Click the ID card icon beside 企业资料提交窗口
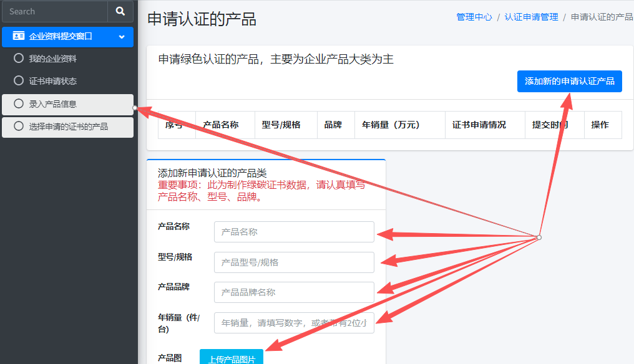Viewport: 634px width, 364px height. [x=19, y=36]
